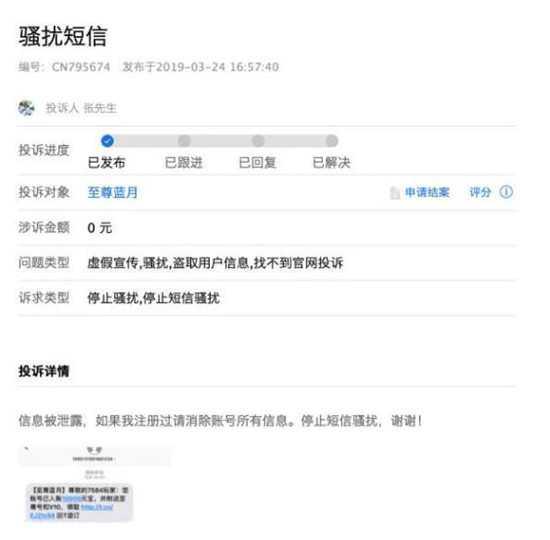Click the 已回复 status label

click(x=257, y=163)
